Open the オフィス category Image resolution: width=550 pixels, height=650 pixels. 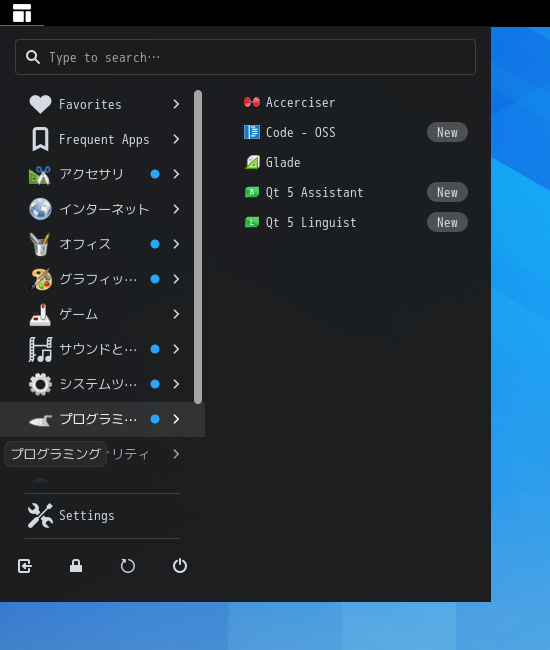[x=102, y=244]
